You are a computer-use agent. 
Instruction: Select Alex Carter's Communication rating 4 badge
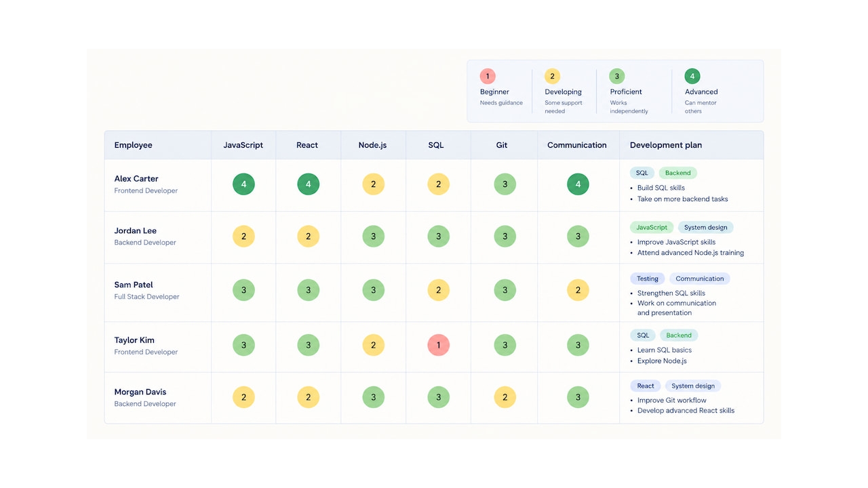[578, 184]
